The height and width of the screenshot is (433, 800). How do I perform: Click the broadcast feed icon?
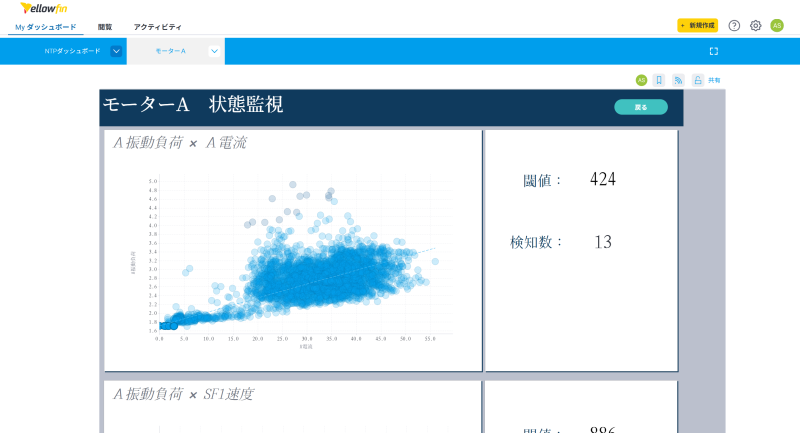(x=678, y=80)
